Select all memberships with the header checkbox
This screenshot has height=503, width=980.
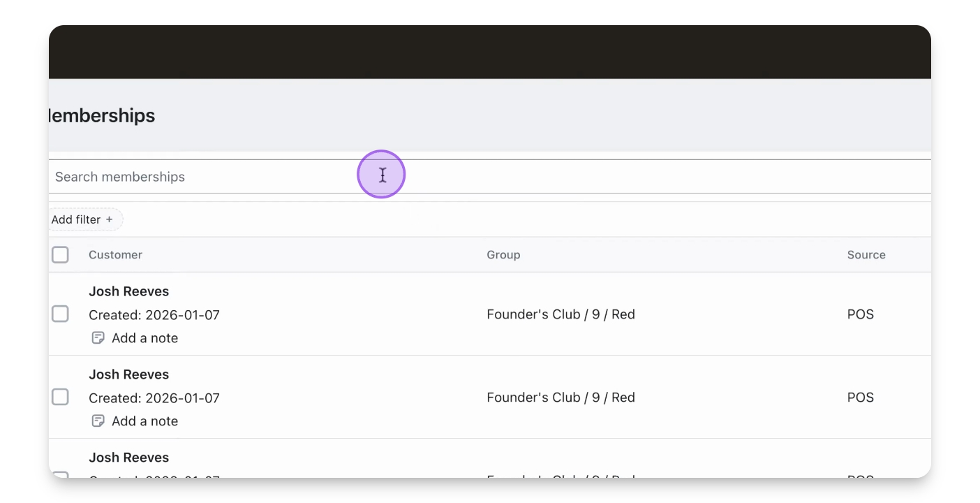click(61, 255)
